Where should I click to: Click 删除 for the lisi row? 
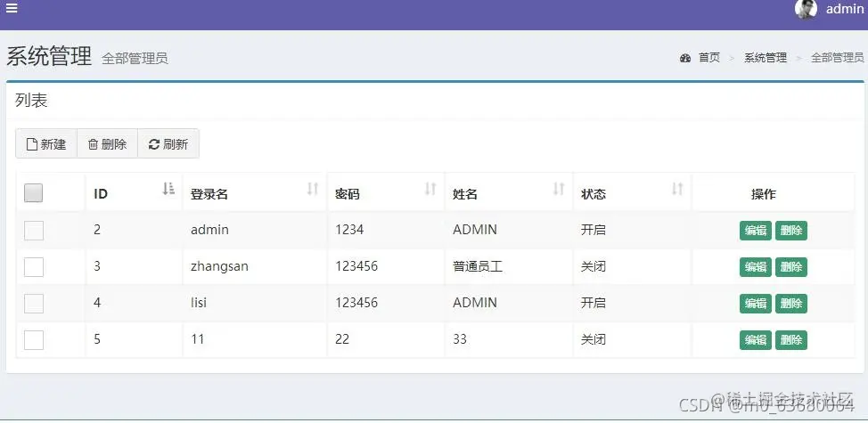click(x=791, y=304)
